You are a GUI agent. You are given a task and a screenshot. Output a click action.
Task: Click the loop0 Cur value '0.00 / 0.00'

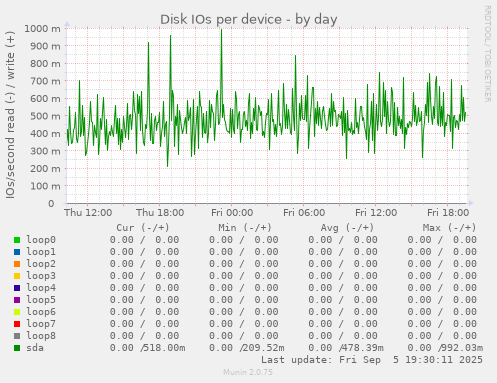point(144,240)
